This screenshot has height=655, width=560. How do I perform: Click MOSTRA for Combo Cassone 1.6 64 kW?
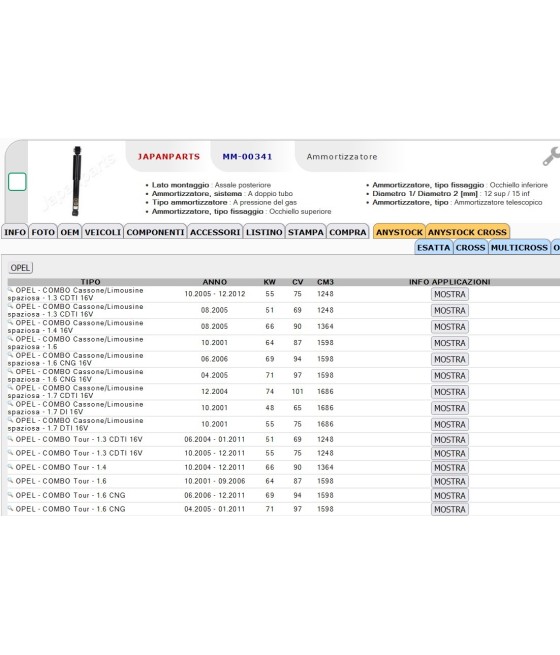pos(450,343)
